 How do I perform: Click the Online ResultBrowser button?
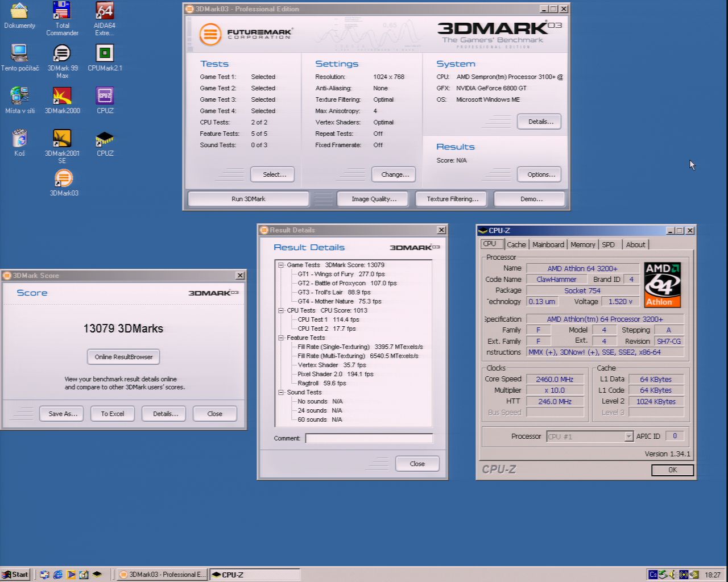coord(123,357)
